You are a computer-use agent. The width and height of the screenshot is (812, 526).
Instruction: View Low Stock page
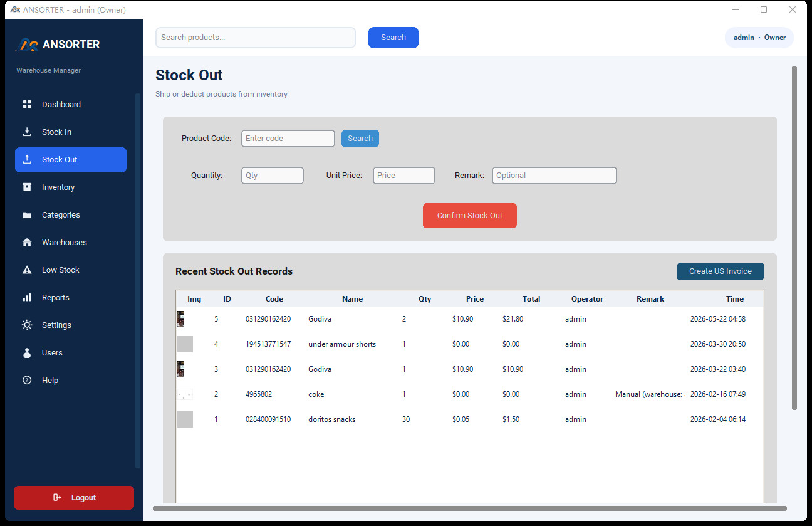[x=71, y=270]
